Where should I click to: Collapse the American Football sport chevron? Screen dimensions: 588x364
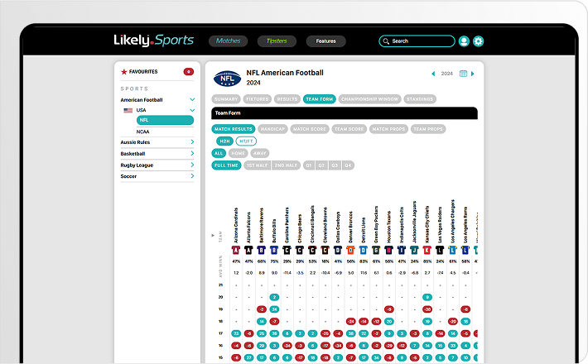(x=192, y=99)
